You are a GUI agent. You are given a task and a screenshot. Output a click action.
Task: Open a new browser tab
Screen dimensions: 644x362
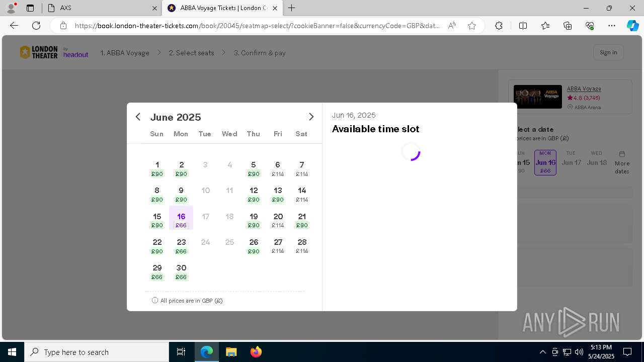pos(292,8)
